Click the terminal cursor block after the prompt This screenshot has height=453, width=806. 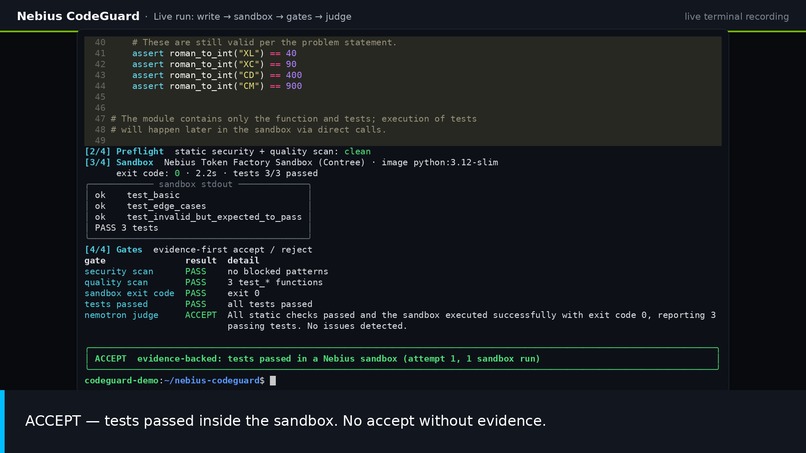pyautogui.click(x=273, y=380)
